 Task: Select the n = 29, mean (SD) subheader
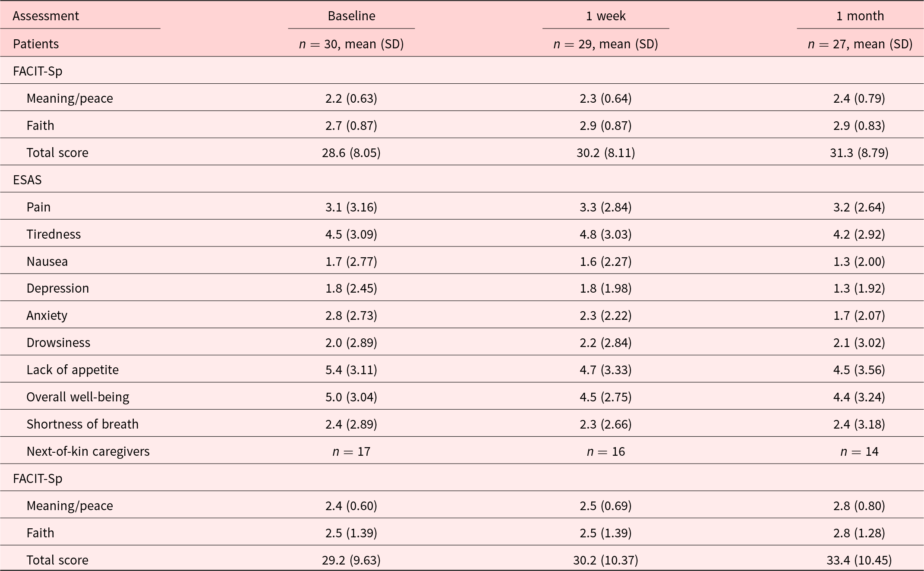(x=605, y=44)
